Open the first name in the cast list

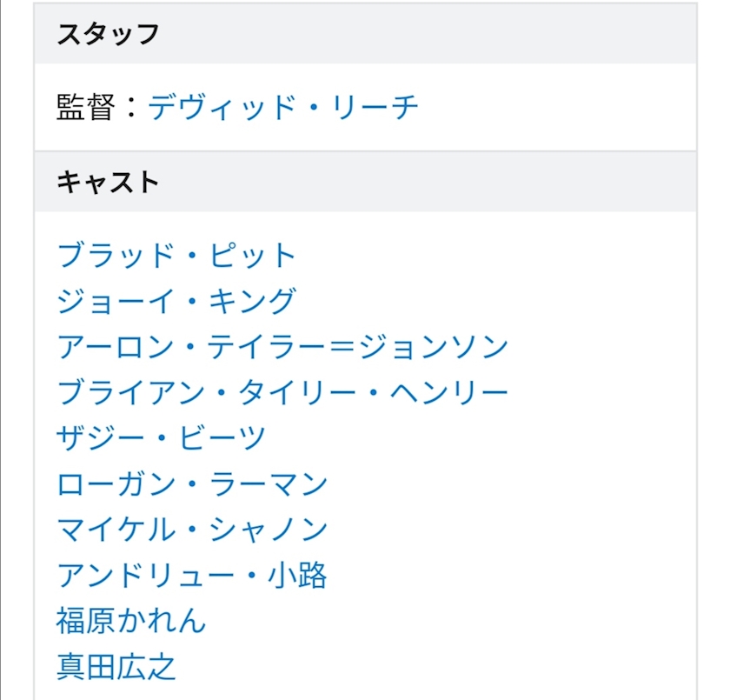click(176, 256)
